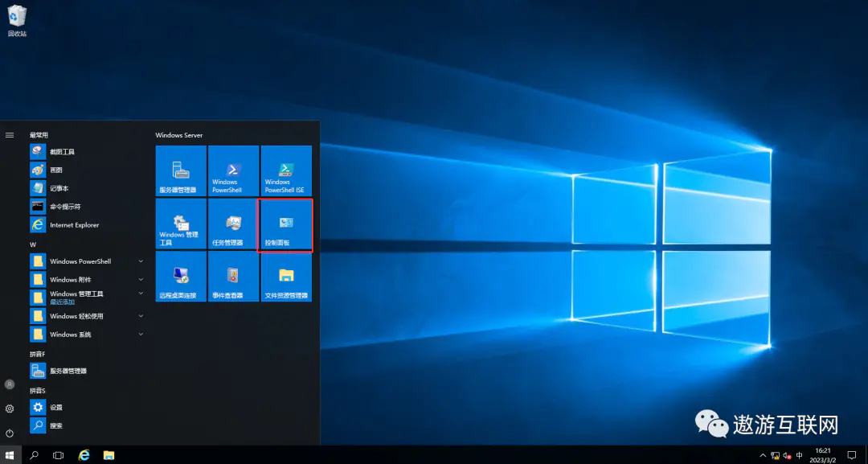The height and width of the screenshot is (464, 868).
Task: Click the 最常用 section header
Action: pos(39,135)
